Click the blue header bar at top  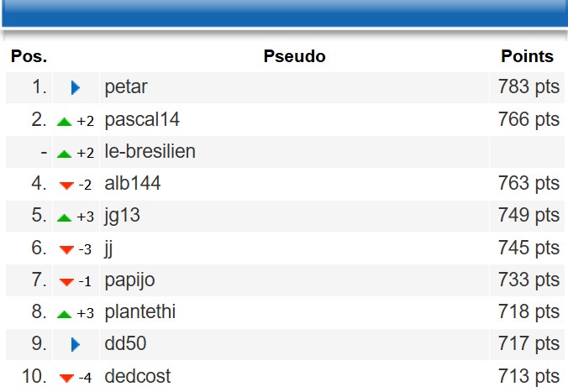point(284,13)
